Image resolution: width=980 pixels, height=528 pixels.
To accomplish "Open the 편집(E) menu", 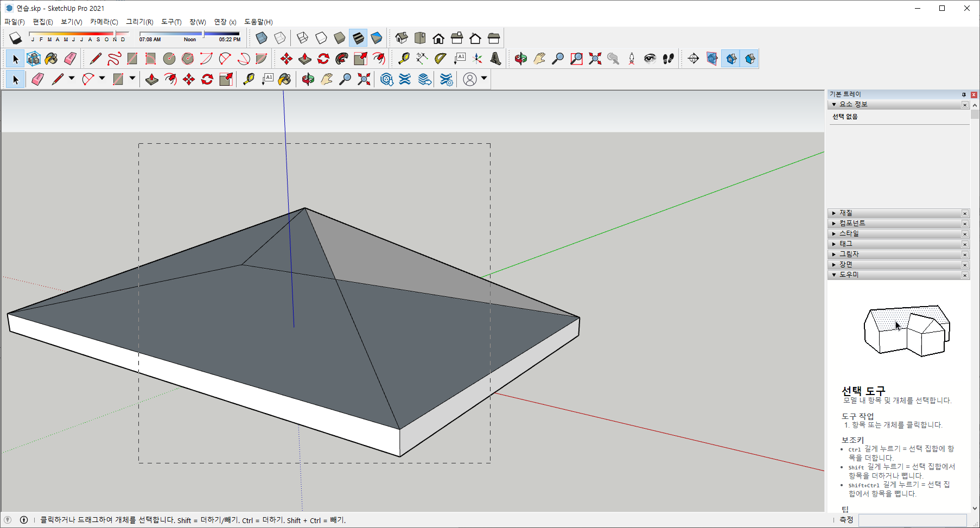I will [43, 22].
